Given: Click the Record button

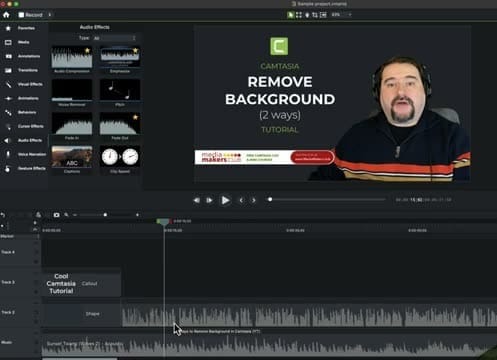Looking at the screenshot, I should (30, 15).
